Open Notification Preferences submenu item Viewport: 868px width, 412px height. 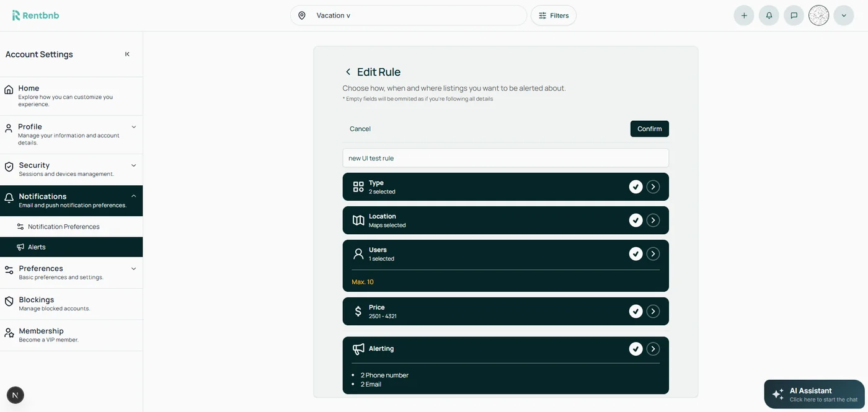click(63, 227)
